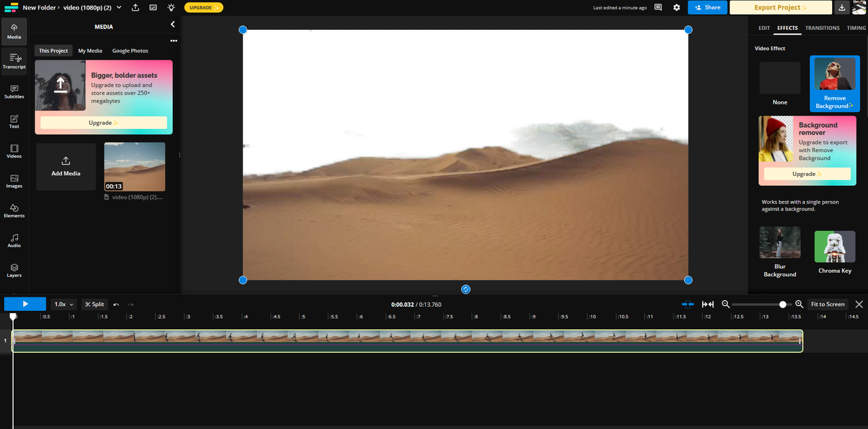Click the :5 mark on timeline ruler

[303, 317]
